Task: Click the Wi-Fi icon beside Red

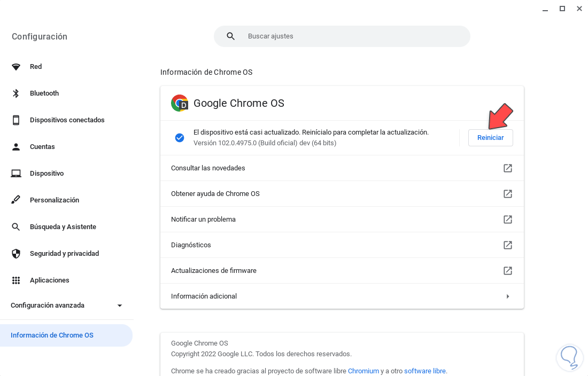Action: click(16, 67)
